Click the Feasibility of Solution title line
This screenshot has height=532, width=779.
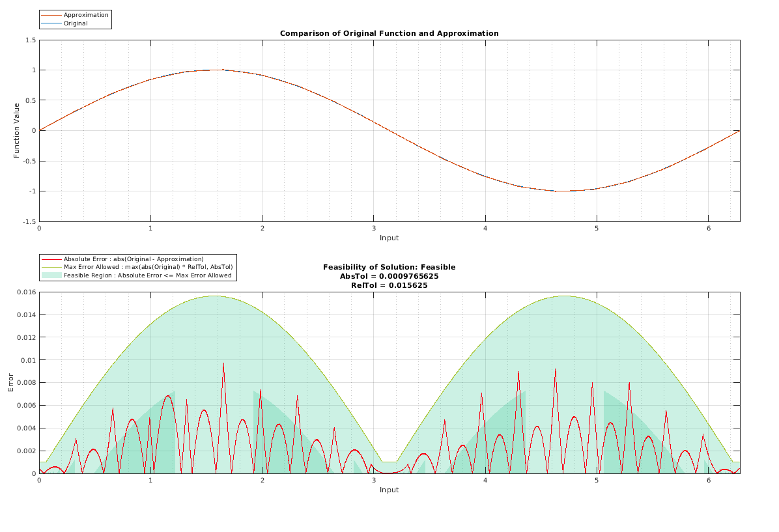[389, 267]
